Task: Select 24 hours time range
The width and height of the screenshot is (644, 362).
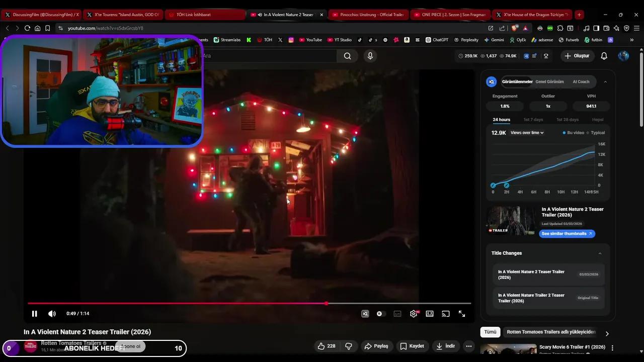Action: (501, 120)
